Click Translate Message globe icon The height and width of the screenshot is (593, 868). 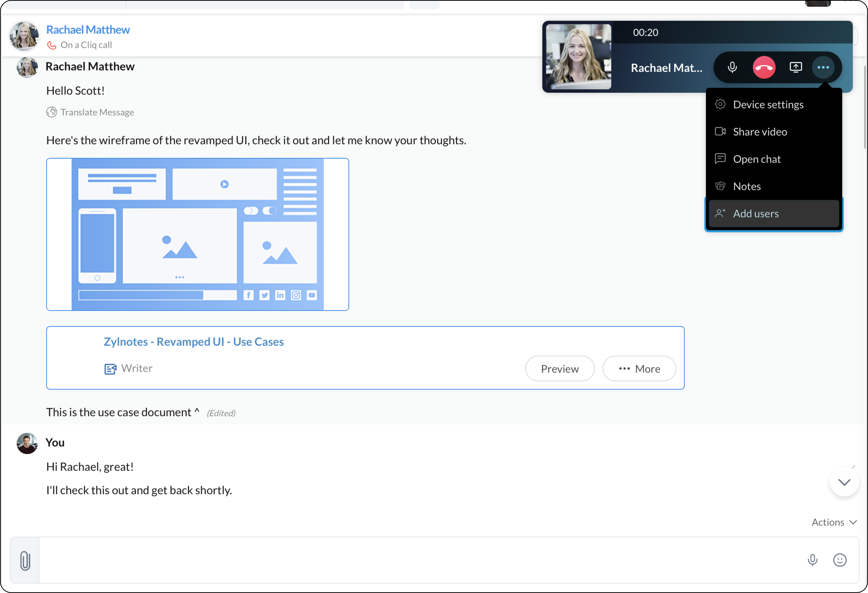pos(52,112)
